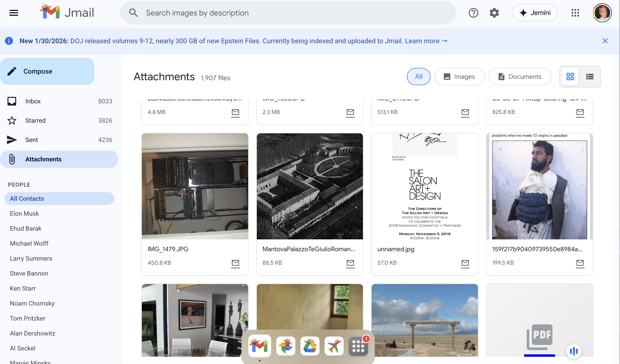Open the apps grid launcher icon

(x=575, y=13)
